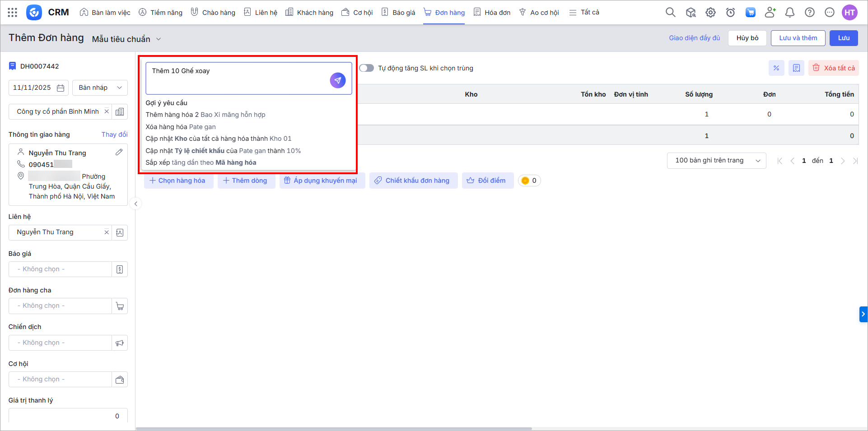
Task: Open the Giao diện đầy đủ link
Action: [694, 38]
